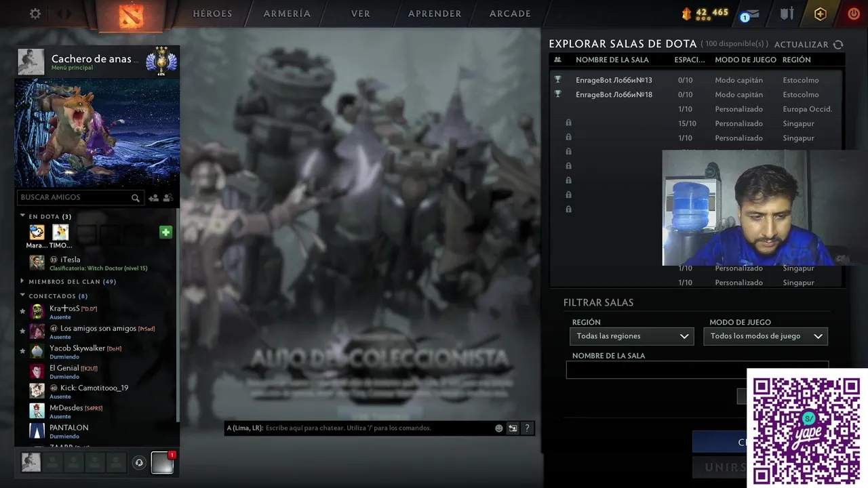This screenshot has width=868, height=488.
Task: Sort by ESPACI... slots column
Action: (x=690, y=60)
